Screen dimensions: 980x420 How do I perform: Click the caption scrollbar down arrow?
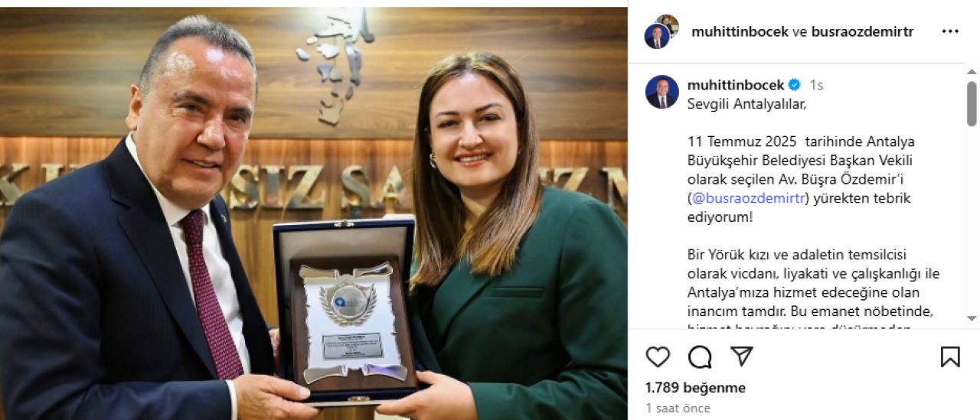point(972,318)
